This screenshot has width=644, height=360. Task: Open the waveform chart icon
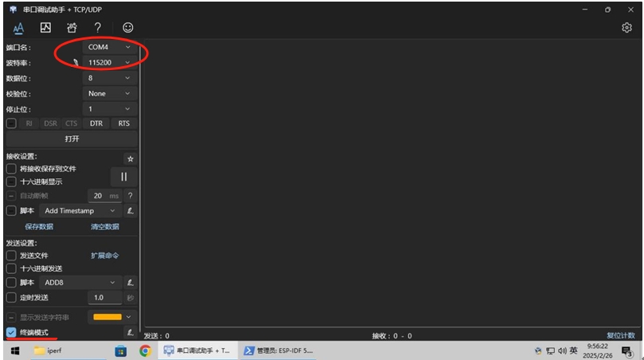(x=45, y=28)
